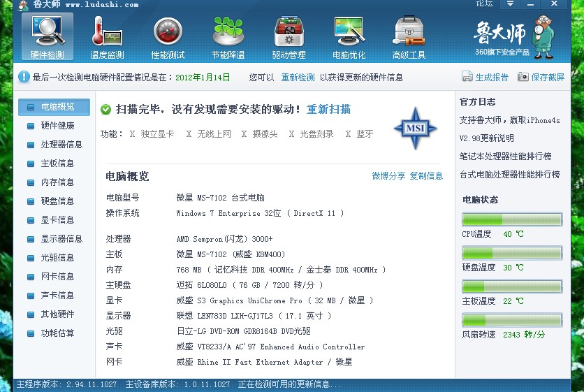Open the title bar dropdown menu arrow
The image size is (584, 392).
point(510,3)
